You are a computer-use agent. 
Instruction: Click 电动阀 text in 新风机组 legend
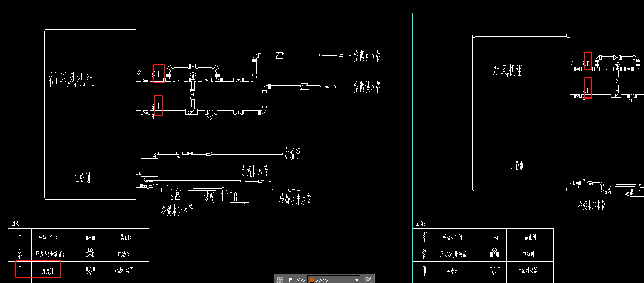(x=528, y=254)
